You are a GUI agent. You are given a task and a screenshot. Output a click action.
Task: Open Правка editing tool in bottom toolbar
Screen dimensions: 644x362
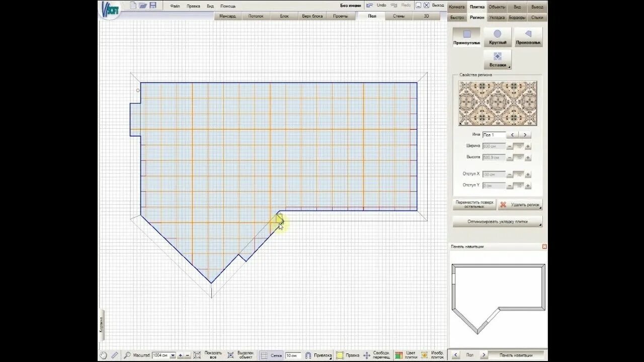click(348, 355)
